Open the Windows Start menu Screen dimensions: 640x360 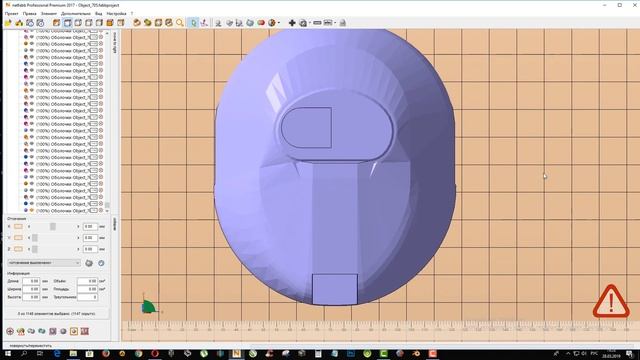pyautogui.click(x=8, y=353)
